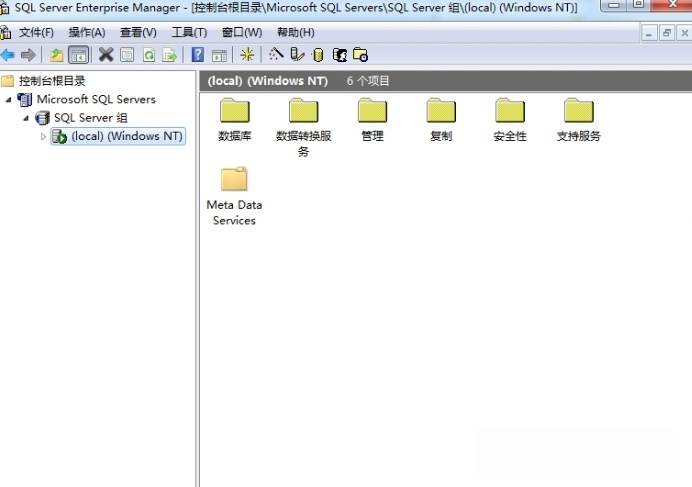The height and width of the screenshot is (487, 692).
Task: Expand the (local) (Windows NT) node arrow
Action: click(x=43, y=137)
